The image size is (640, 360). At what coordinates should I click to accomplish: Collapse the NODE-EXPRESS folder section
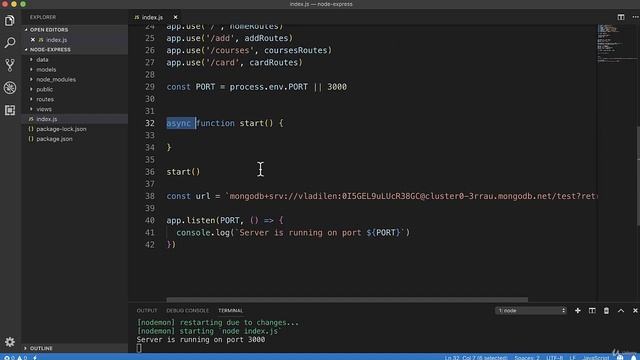(x=50, y=49)
